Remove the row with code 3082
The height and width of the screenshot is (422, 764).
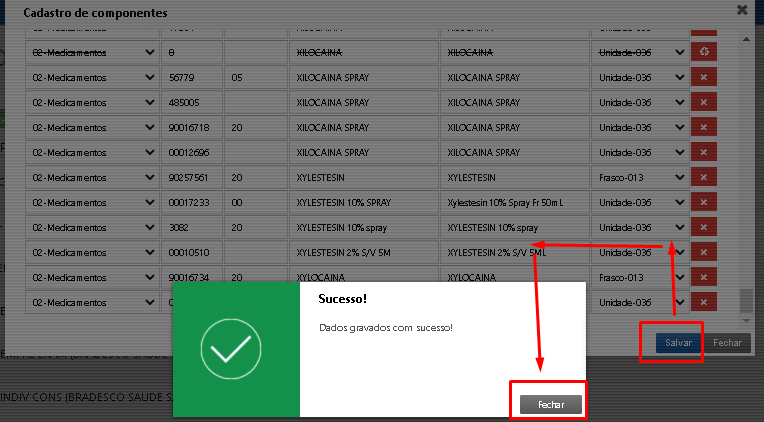click(704, 228)
